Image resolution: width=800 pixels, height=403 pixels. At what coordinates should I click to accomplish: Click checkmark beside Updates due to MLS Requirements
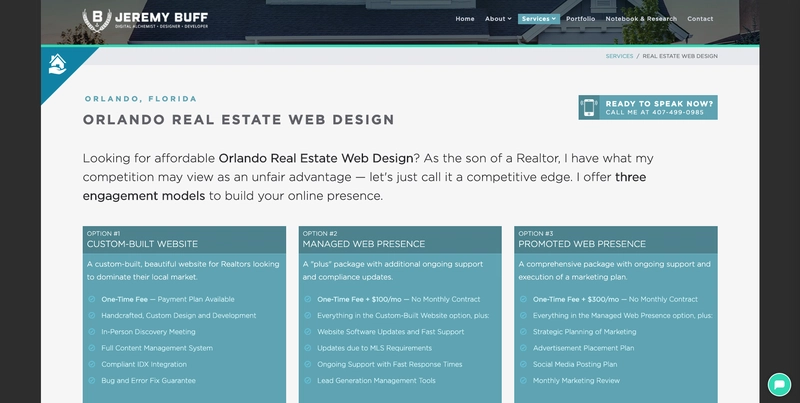(308, 348)
